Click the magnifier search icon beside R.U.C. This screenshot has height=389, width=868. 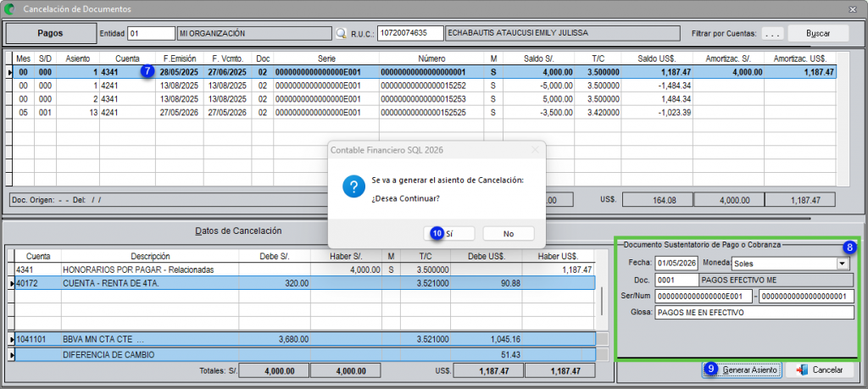341,33
